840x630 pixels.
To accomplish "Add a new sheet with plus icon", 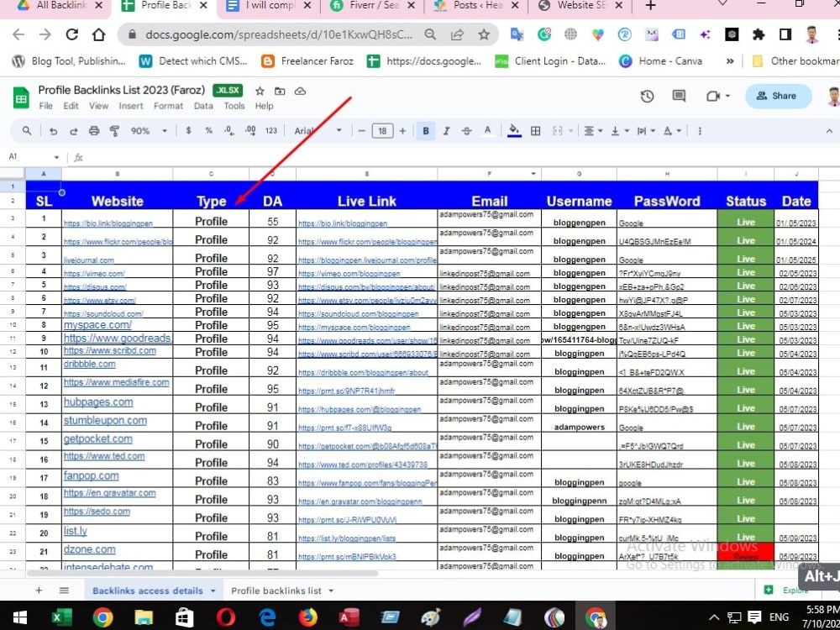I will point(39,591).
